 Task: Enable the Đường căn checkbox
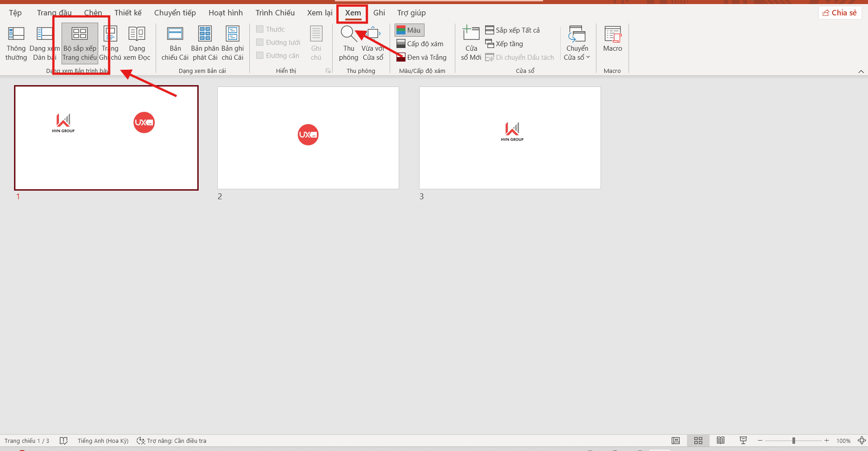[259, 55]
